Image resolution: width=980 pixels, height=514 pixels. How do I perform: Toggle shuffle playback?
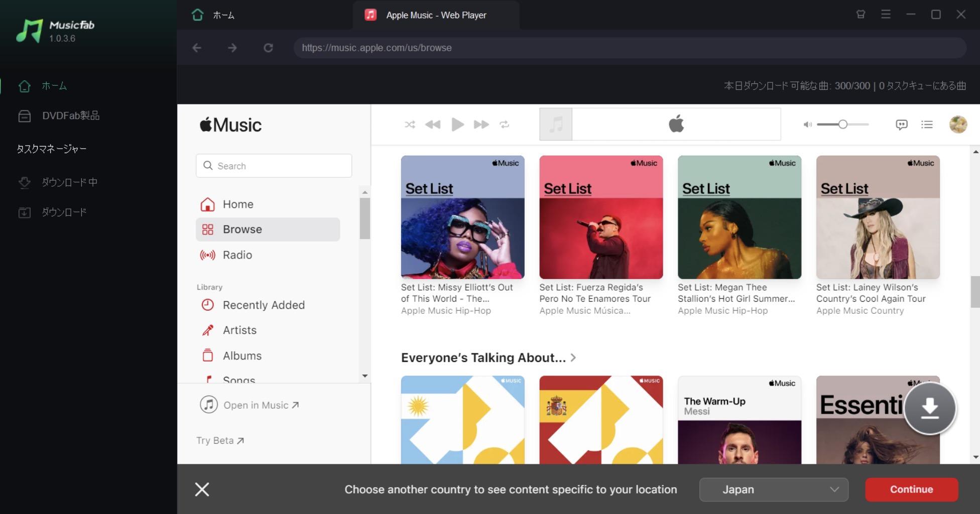410,124
